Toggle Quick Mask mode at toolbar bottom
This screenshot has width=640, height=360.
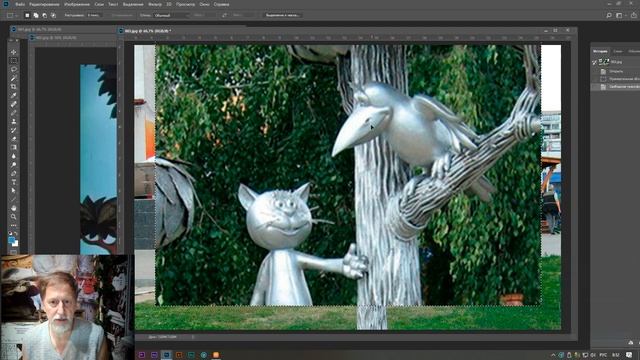13,251
